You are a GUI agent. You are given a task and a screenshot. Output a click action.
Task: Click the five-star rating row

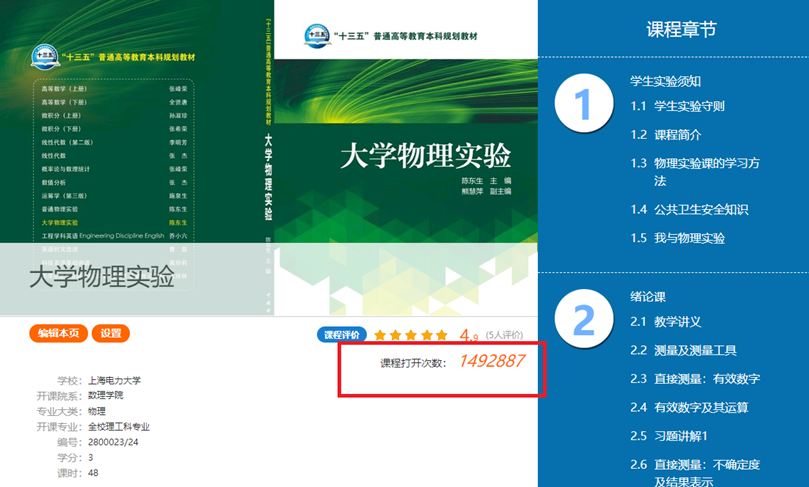point(411,335)
